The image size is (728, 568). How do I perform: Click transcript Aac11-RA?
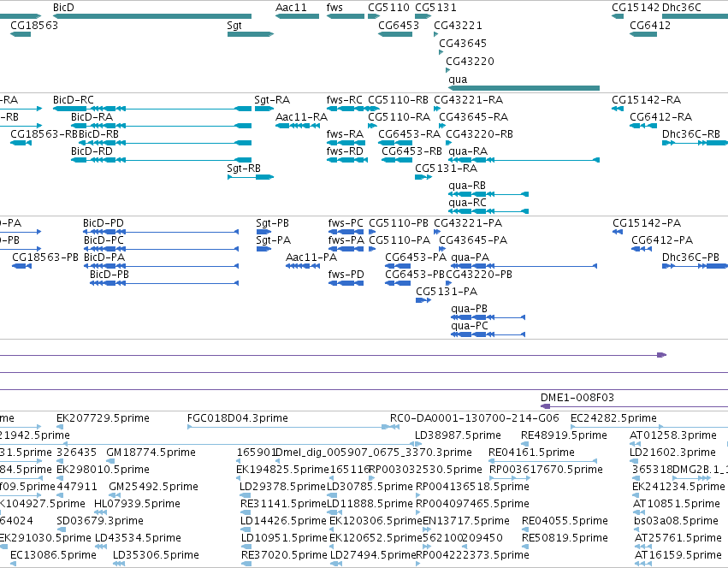(x=297, y=126)
